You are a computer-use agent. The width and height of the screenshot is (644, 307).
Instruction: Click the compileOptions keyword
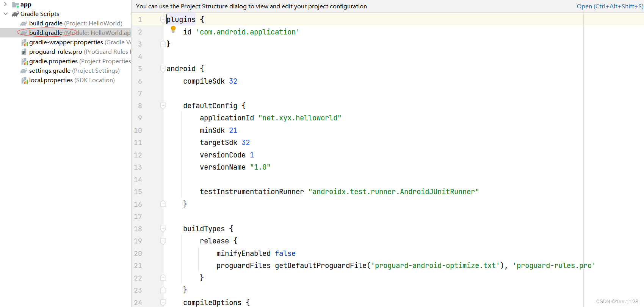pos(212,302)
